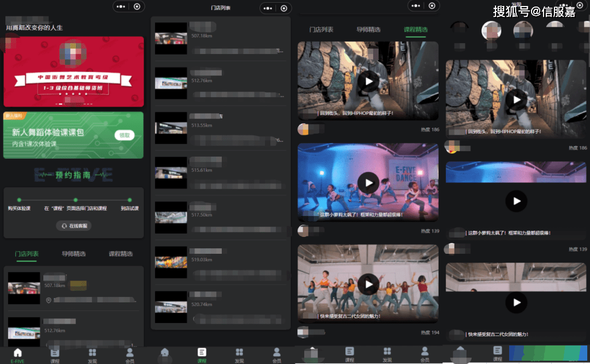Open the green 新人舞蹈体验课课包 card
The width and height of the screenshot is (590, 364).
pyautogui.click(x=73, y=135)
